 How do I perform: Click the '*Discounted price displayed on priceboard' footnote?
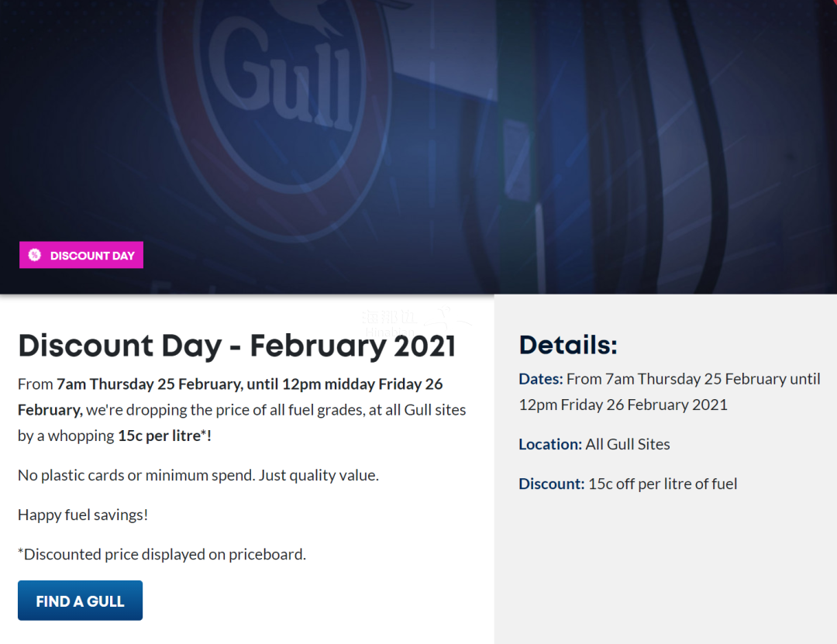pos(162,554)
